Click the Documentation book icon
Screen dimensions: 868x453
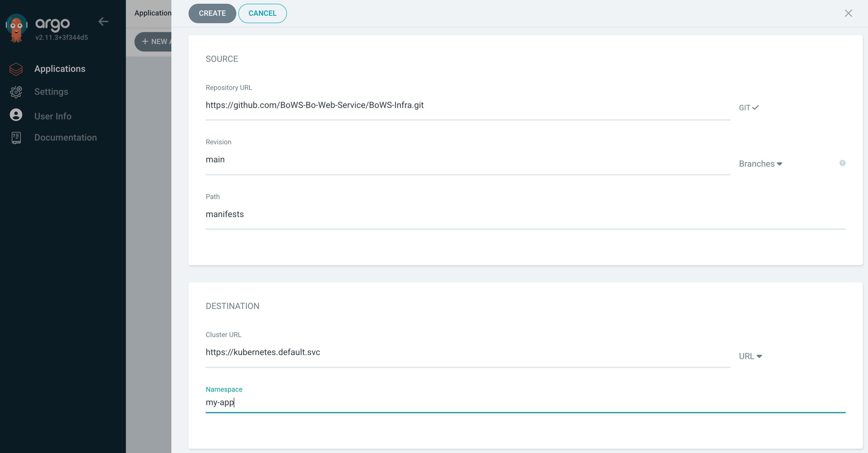(x=16, y=138)
